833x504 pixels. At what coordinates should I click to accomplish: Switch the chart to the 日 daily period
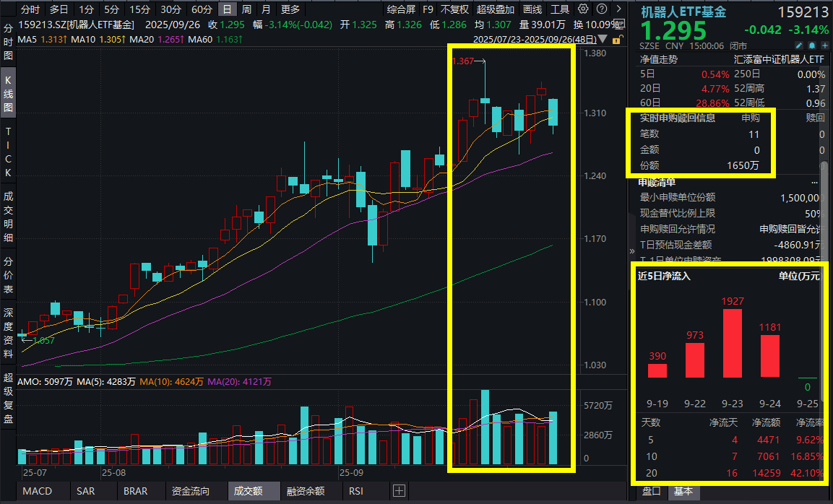point(228,9)
